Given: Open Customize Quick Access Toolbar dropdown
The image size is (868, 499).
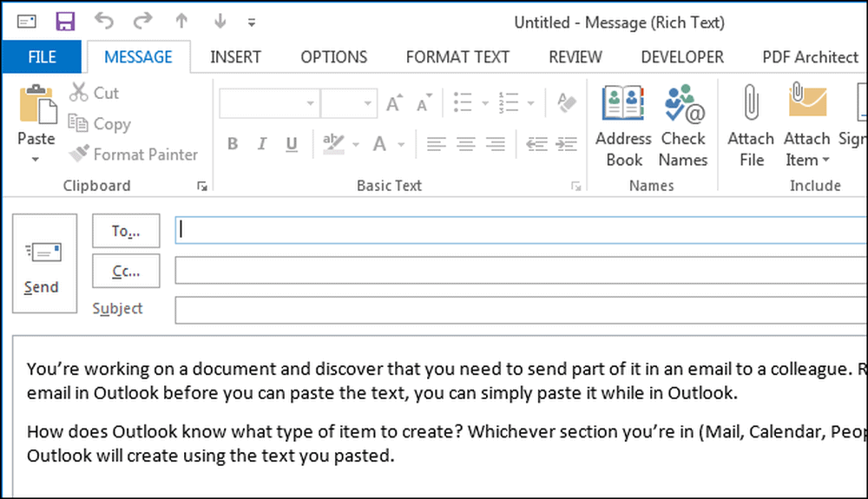Looking at the screenshot, I should (252, 23).
